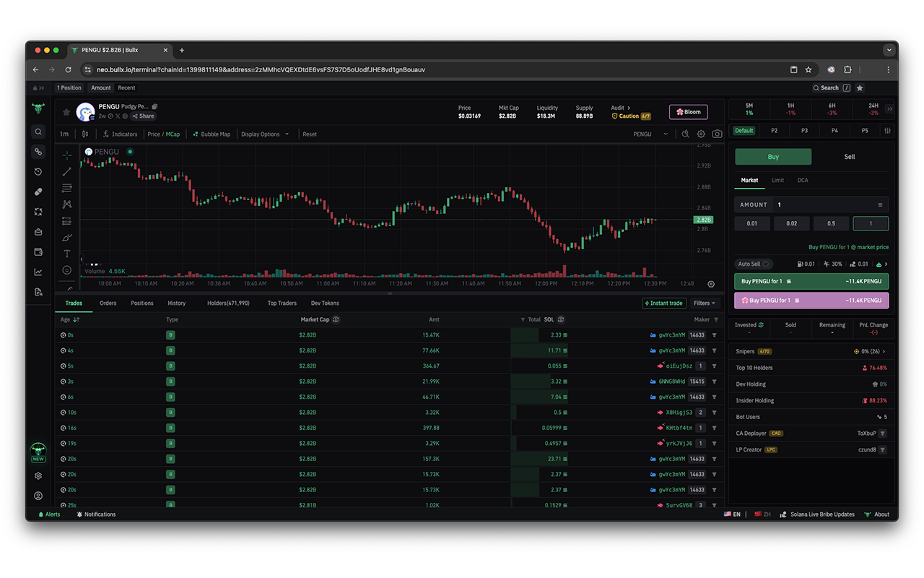Click the Bloom button

[x=689, y=112]
